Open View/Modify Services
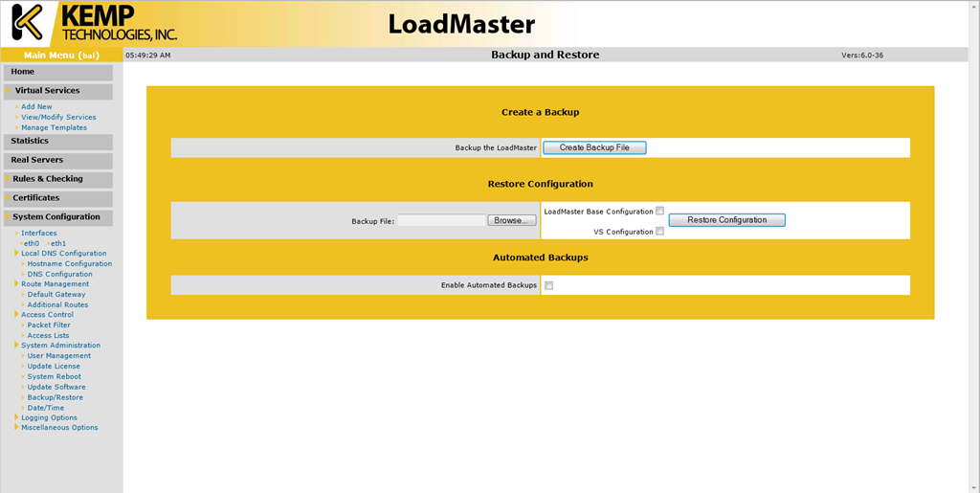Viewport: 980px width, 493px height. pos(58,117)
